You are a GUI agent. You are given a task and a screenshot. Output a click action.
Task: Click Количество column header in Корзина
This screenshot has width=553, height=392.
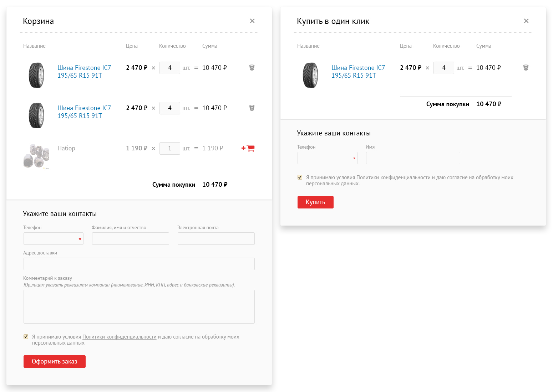[172, 46]
